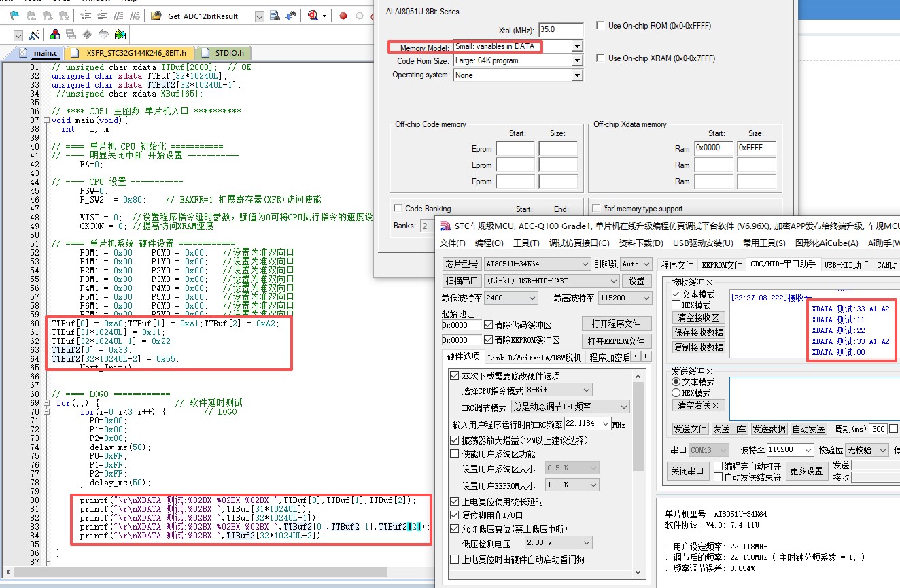The image size is (900, 588).
Task: Open Find in Files icon before Get_ADC12bitResult
Action: click(x=156, y=16)
